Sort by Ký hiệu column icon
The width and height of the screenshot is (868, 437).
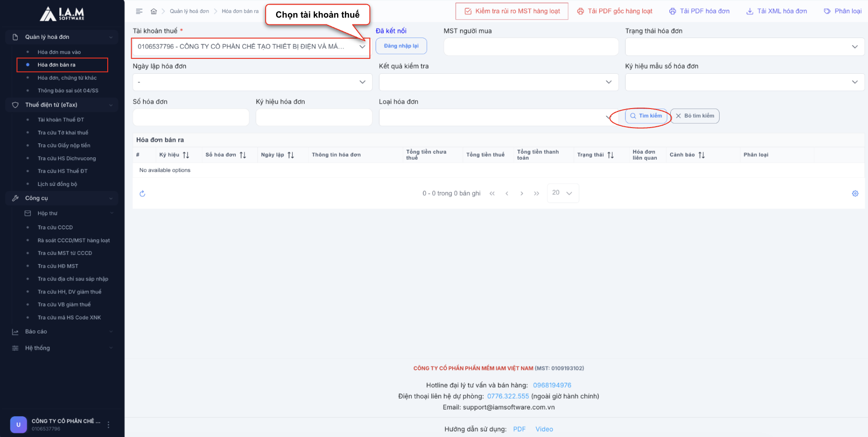pos(186,155)
